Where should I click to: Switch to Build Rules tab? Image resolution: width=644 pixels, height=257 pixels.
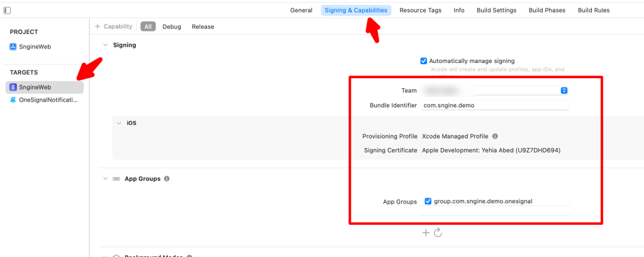coord(594,10)
